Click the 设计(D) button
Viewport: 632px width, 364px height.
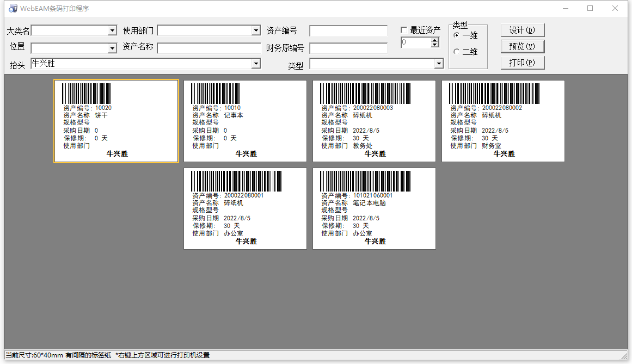click(522, 30)
